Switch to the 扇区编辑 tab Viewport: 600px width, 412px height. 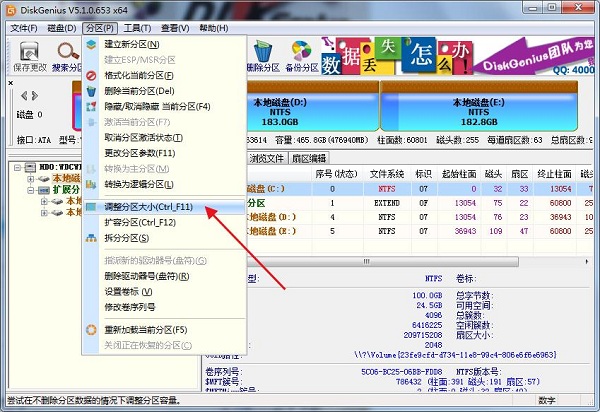(308, 158)
